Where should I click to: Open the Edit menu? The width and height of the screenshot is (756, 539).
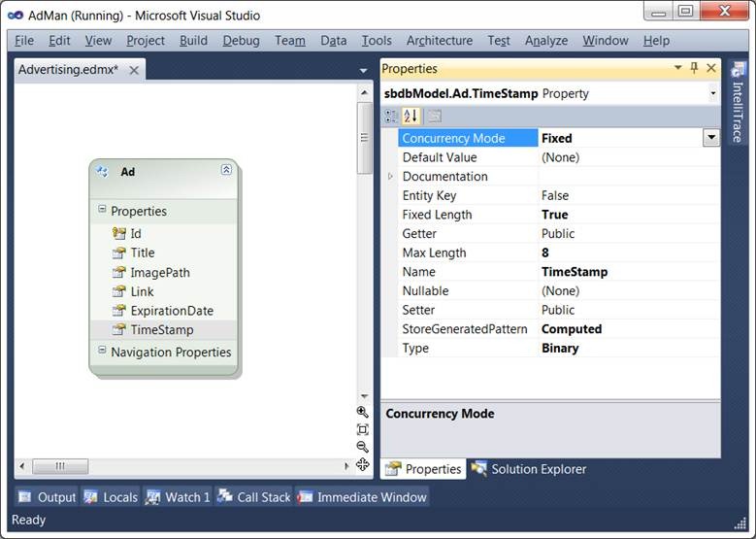click(x=59, y=41)
